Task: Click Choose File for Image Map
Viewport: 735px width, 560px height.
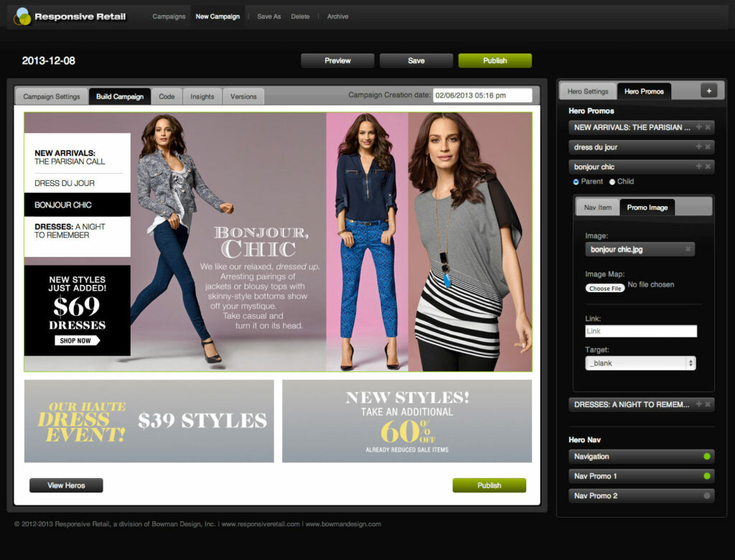Action: (605, 288)
